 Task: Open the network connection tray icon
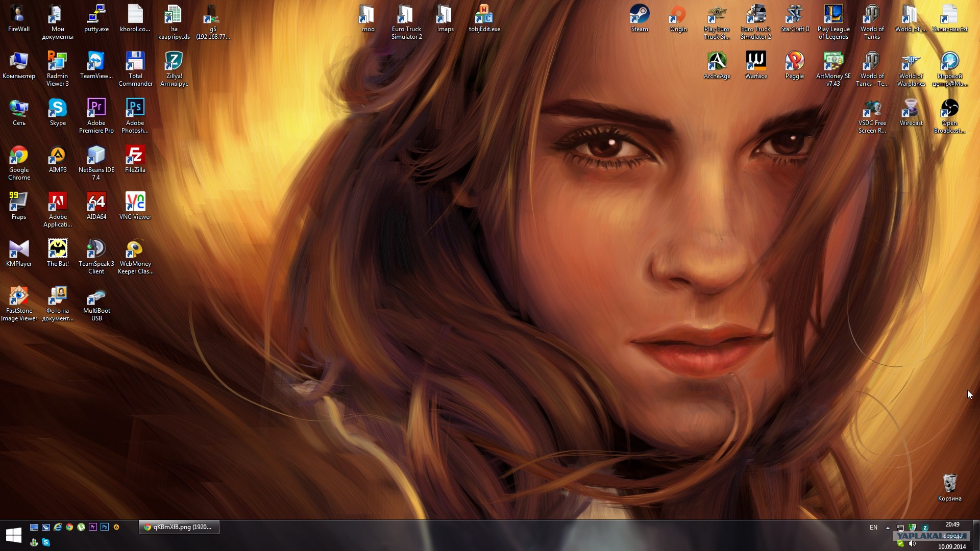[900, 528]
